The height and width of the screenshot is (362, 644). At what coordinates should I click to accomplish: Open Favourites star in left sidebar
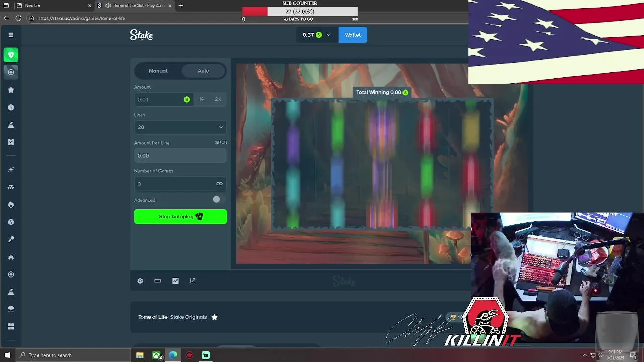click(x=11, y=90)
